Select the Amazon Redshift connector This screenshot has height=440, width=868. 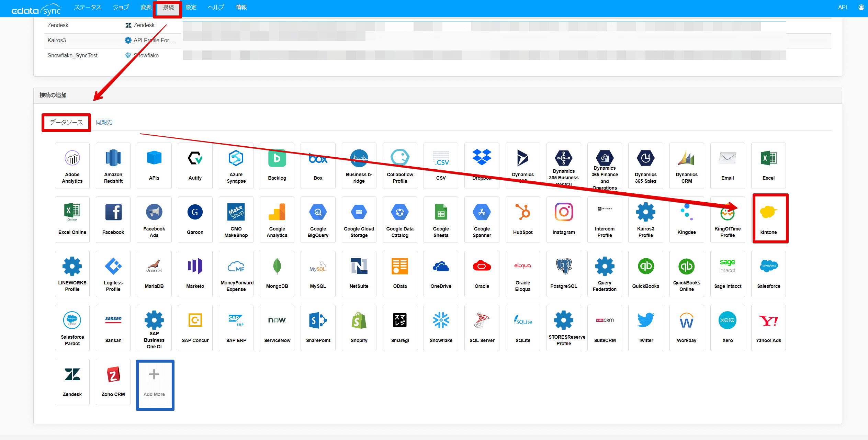click(113, 165)
